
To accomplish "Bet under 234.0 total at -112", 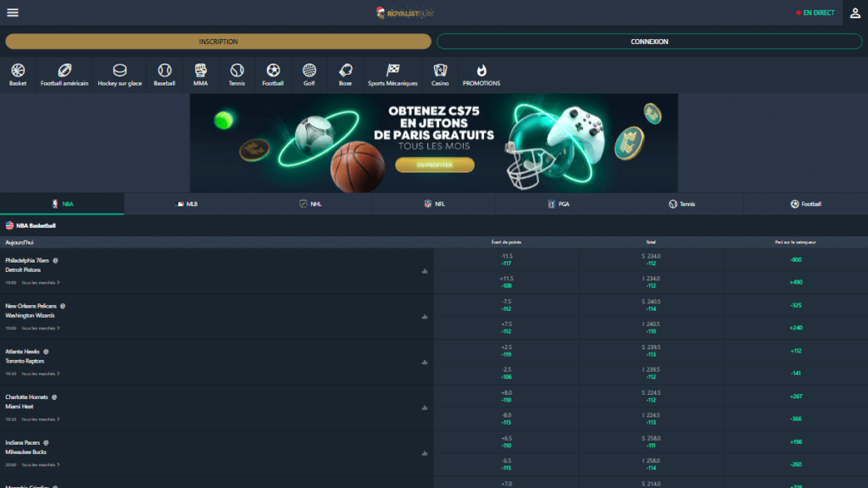I will pos(651,282).
